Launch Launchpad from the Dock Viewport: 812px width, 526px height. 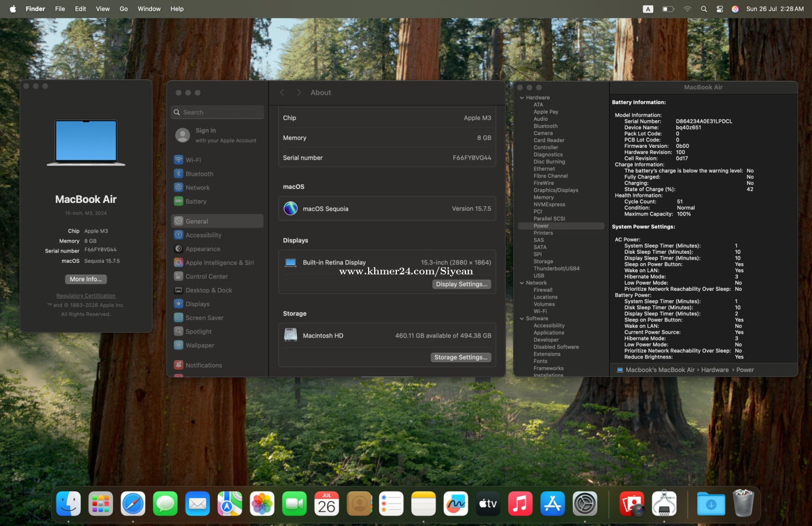tap(101, 504)
